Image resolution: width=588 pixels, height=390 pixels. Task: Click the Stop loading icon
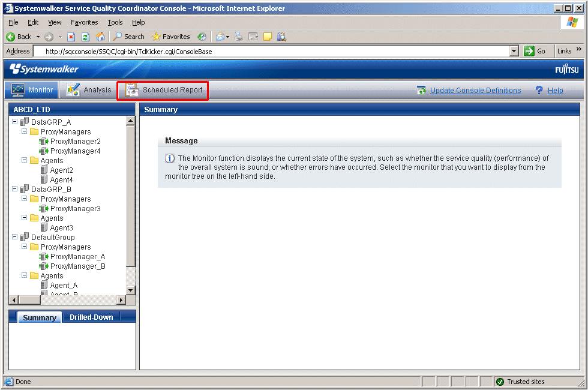tap(71, 37)
